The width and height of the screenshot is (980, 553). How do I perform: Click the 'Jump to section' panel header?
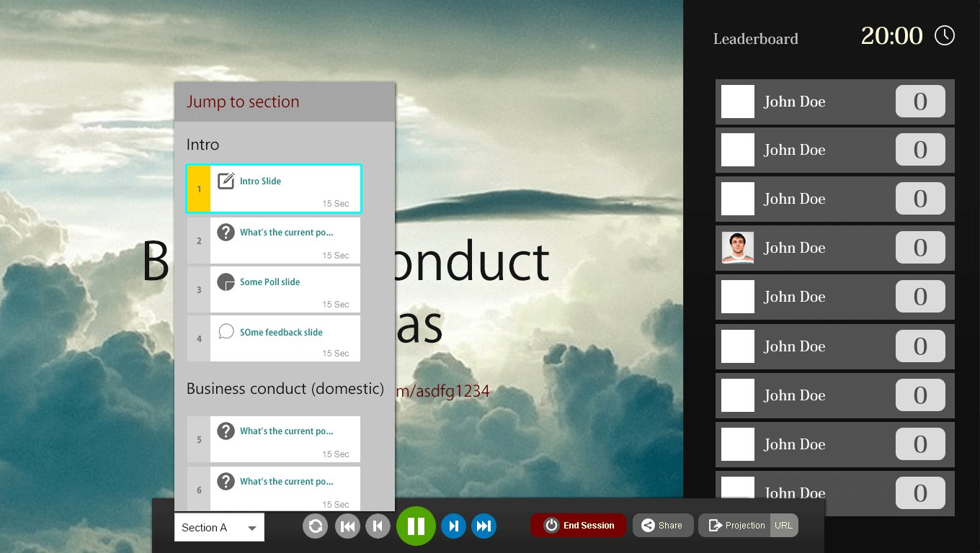(x=285, y=102)
